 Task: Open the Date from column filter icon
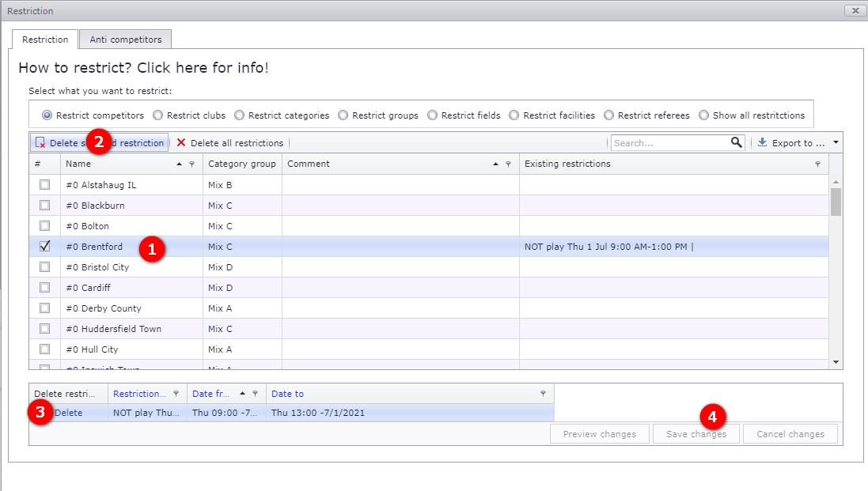[x=256, y=394]
